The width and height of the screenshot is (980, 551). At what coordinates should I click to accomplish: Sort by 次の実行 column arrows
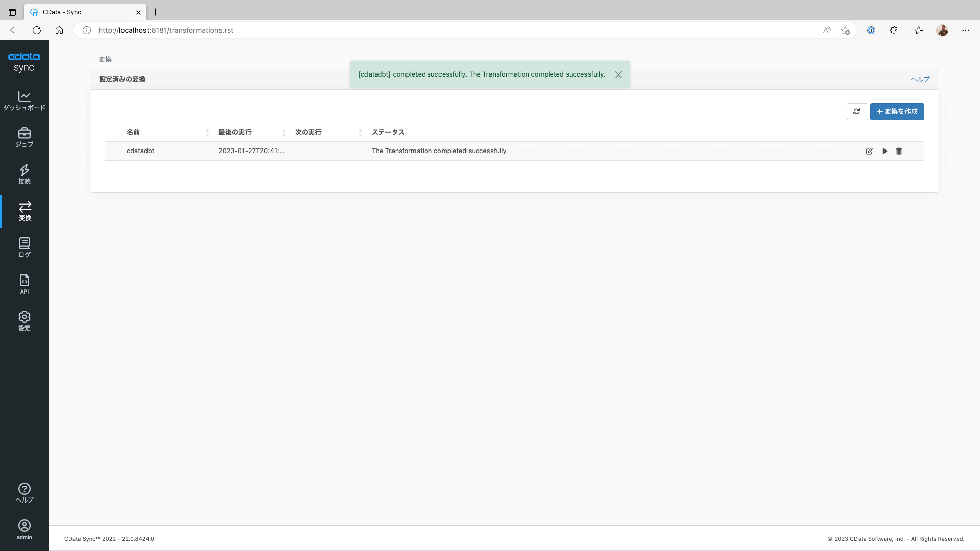[360, 133]
